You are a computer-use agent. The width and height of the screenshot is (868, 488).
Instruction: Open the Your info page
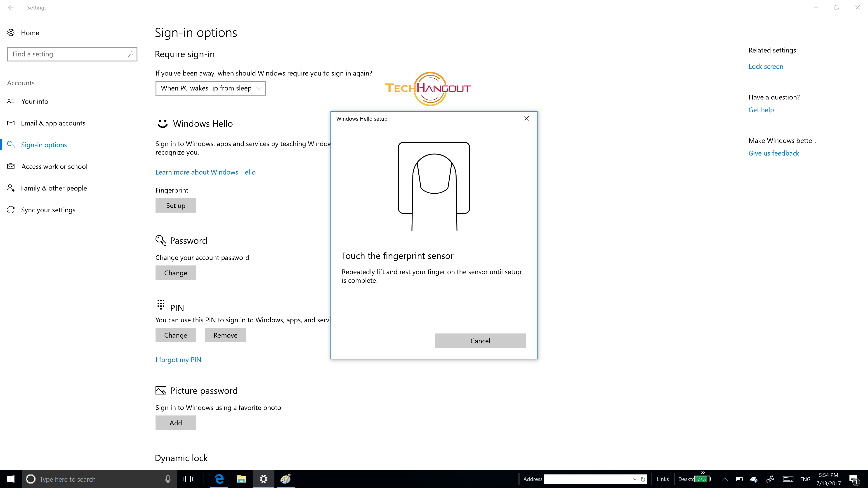click(x=35, y=101)
